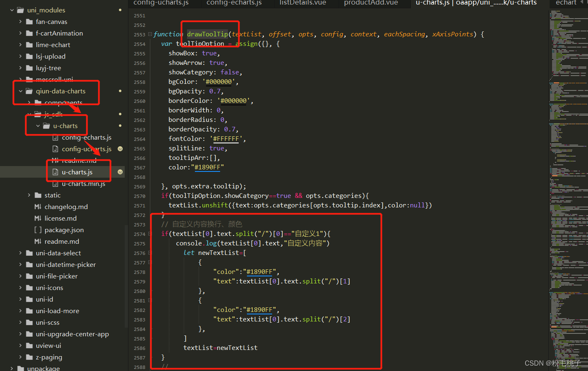Screen dimensions: 588x371
Task: Fold the if block at line 2574
Action: [x=150, y=234]
